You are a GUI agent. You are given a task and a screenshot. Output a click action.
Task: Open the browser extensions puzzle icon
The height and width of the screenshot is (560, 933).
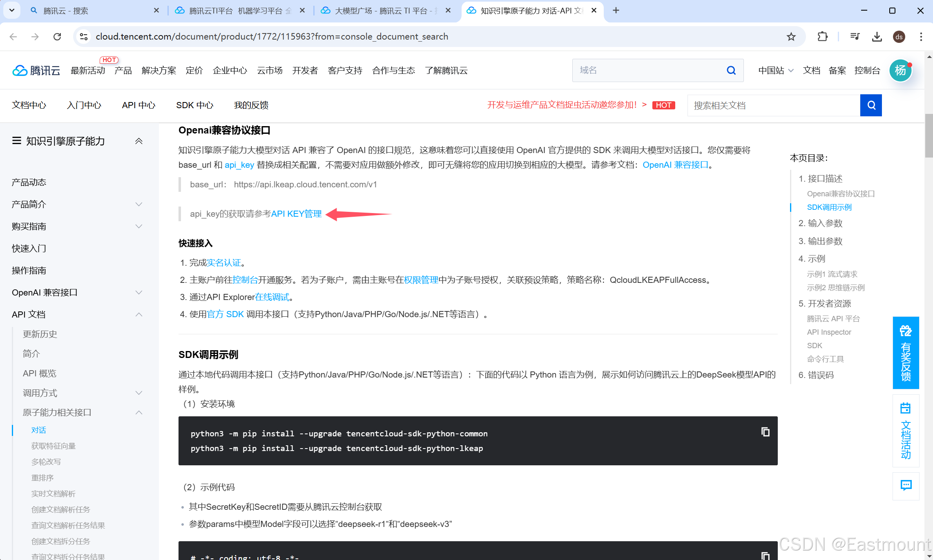coord(822,37)
